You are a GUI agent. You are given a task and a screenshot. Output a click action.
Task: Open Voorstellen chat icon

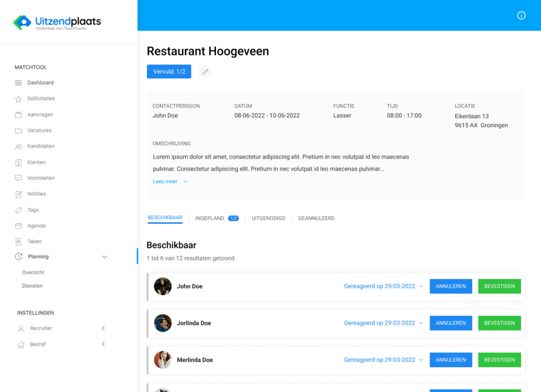coord(18,178)
